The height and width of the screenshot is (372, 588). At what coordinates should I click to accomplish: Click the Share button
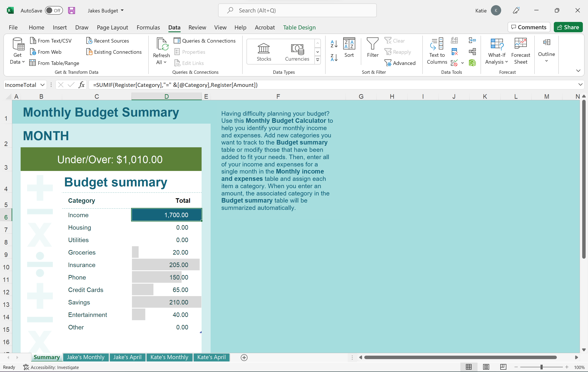click(568, 27)
